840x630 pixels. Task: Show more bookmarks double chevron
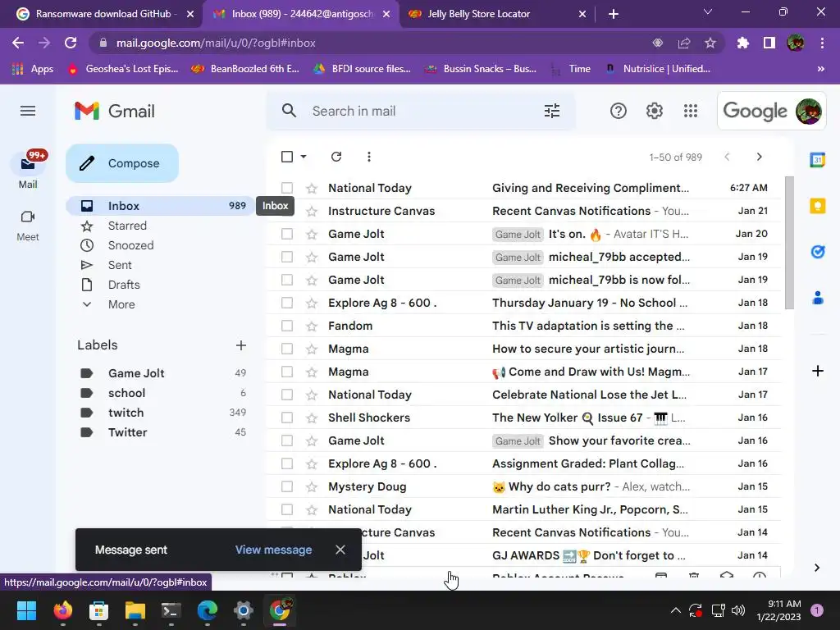click(x=820, y=69)
